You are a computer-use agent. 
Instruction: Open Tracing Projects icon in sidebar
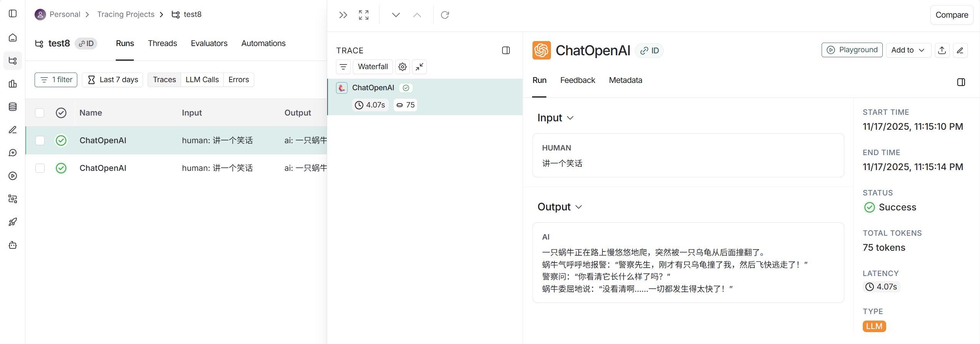pos(13,61)
